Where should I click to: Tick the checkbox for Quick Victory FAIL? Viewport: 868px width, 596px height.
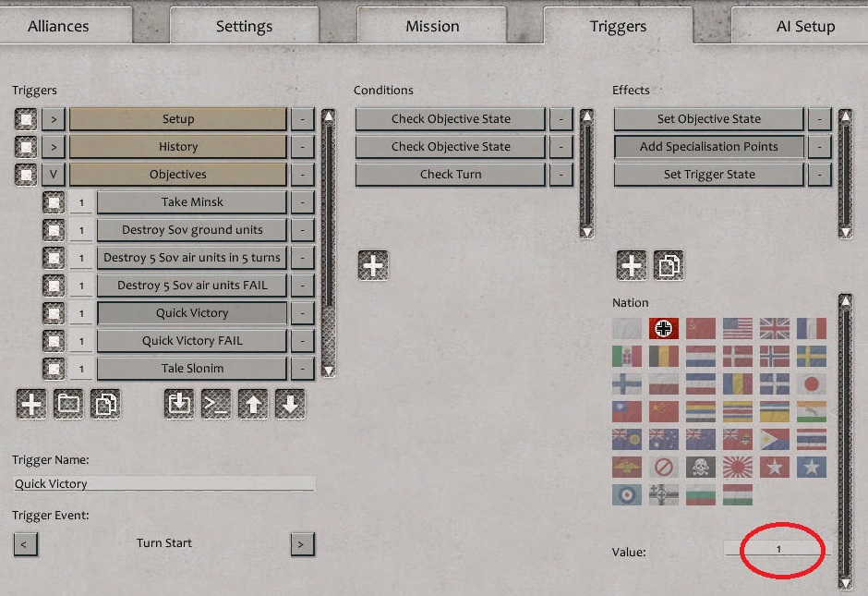pos(54,341)
